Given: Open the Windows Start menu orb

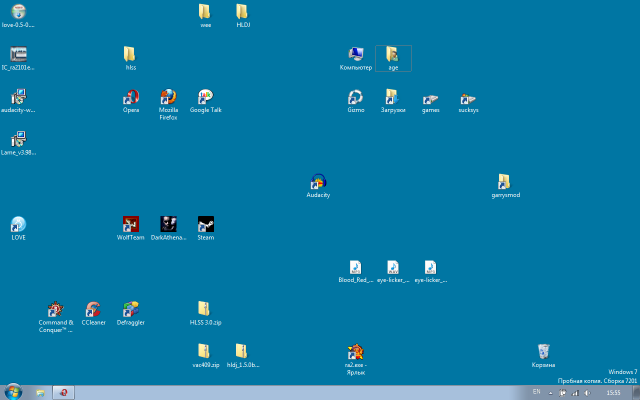Looking at the screenshot, I should tap(13, 392).
